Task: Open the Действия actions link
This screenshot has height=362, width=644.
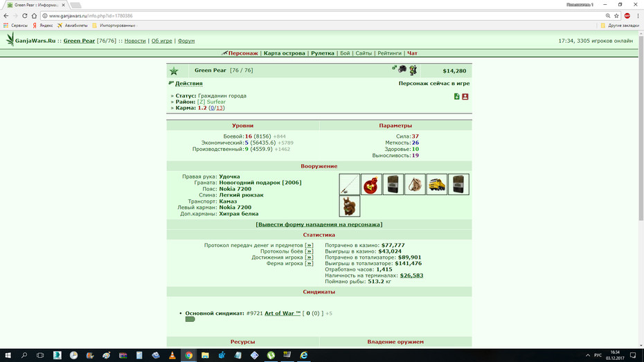Action: (189, 83)
